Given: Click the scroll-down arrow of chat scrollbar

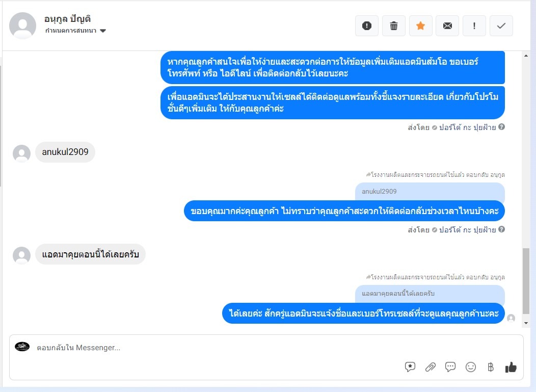Looking at the screenshot, I should pyautogui.click(x=526, y=323).
